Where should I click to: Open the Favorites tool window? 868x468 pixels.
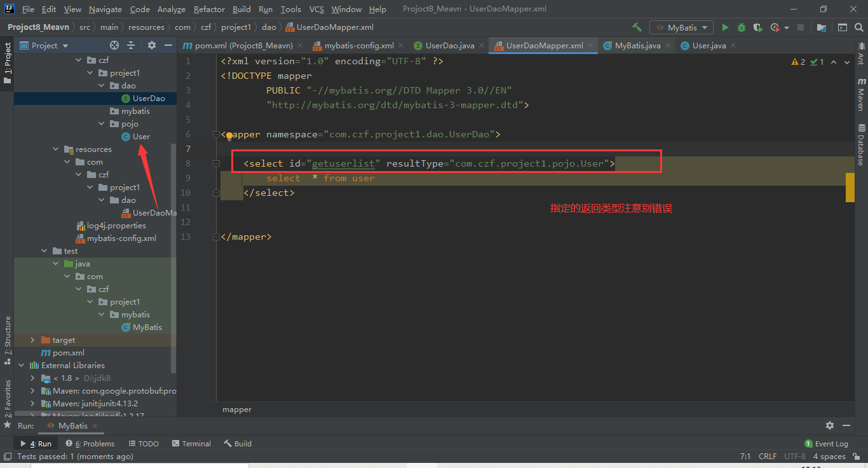point(7,404)
